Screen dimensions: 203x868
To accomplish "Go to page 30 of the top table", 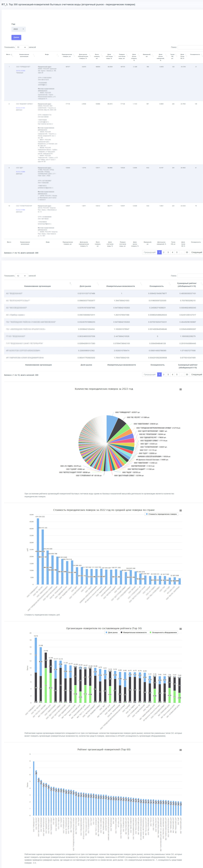I will pyautogui.click(x=187, y=252).
